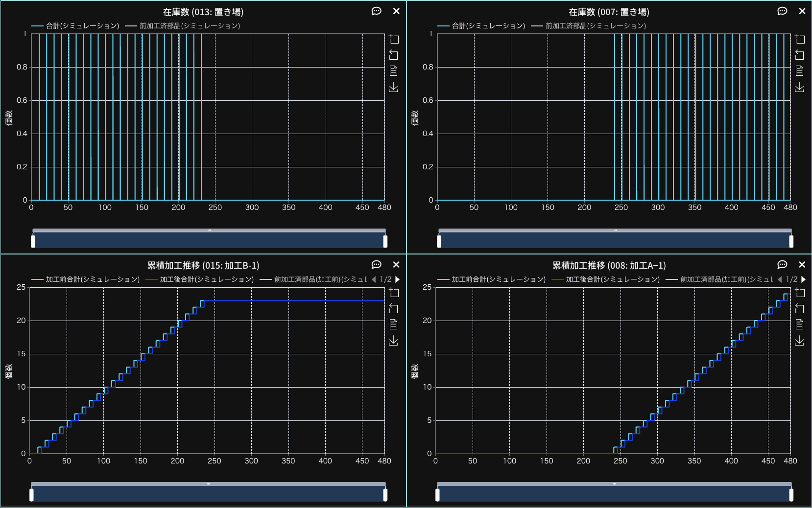
Task: Open comment bubble on 在庫数 013 chart
Action: coord(376,11)
